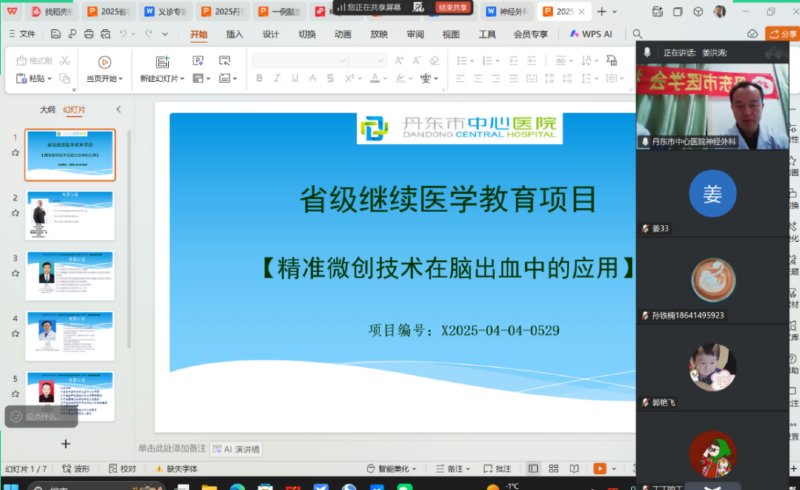The image size is (800, 490).
Task: Switch to slide sorter view icon
Action: (552, 468)
